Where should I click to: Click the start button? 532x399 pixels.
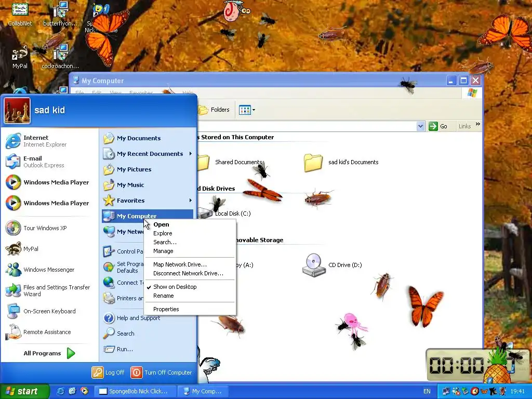click(x=24, y=391)
